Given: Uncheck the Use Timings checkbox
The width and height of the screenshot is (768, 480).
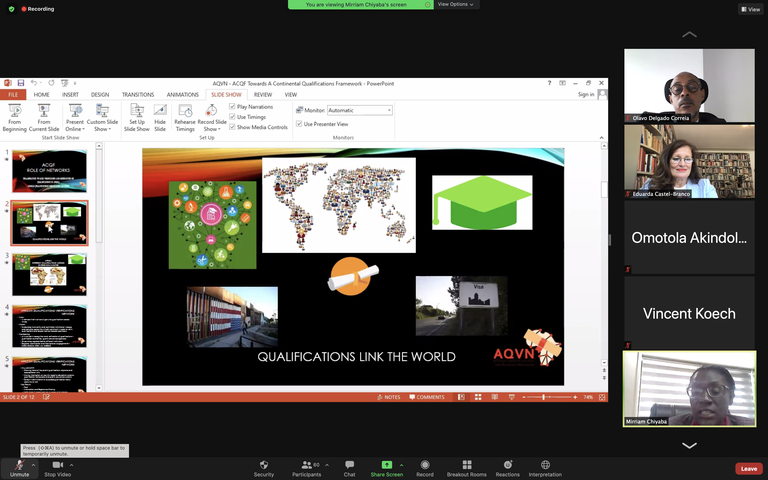Looking at the screenshot, I should 233,117.
